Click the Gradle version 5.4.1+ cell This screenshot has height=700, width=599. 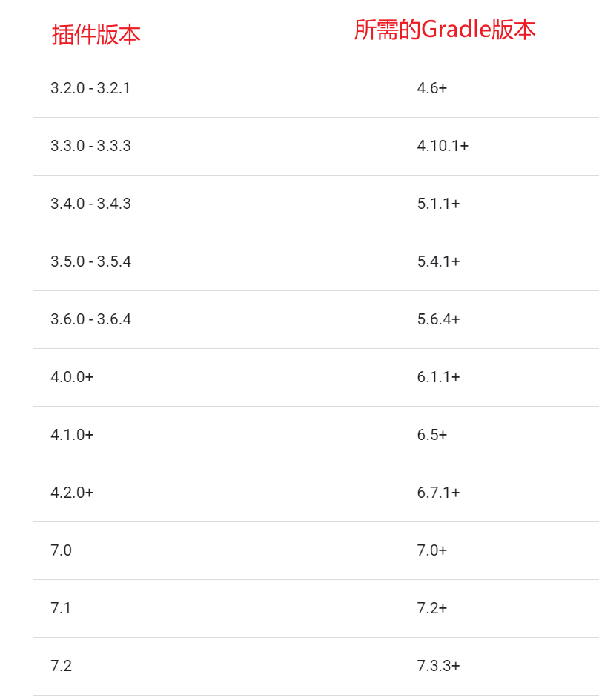438,261
